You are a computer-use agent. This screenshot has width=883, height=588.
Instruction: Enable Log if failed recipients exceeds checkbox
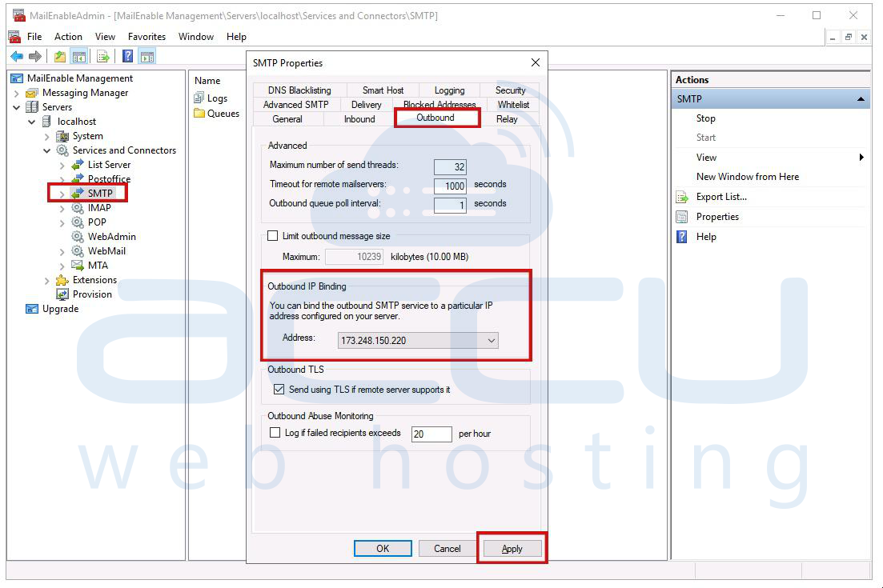click(275, 432)
